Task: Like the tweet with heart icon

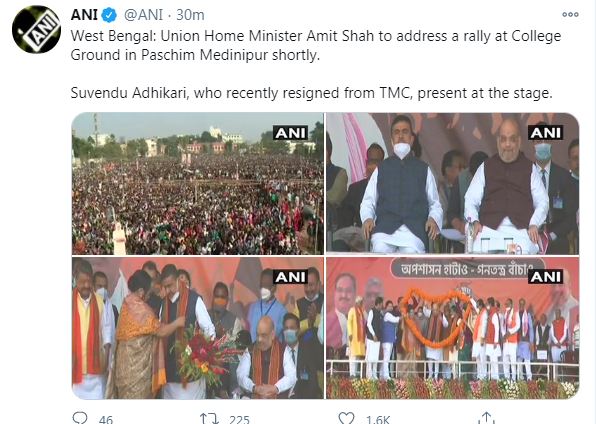Action: pyautogui.click(x=346, y=418)
